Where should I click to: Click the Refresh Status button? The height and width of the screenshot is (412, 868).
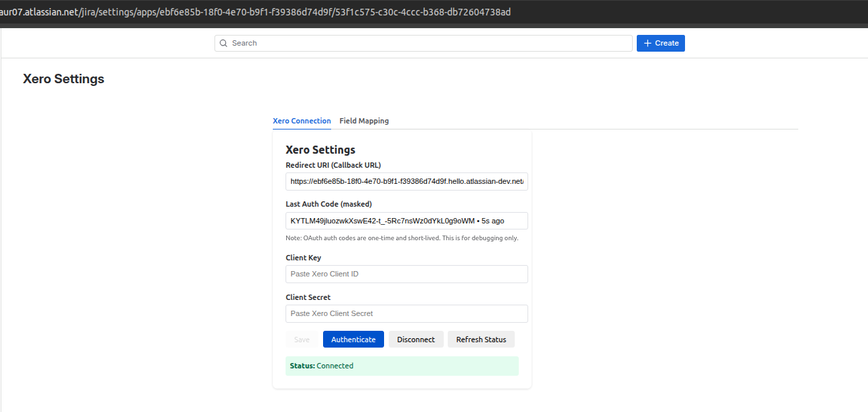point(481,340)
